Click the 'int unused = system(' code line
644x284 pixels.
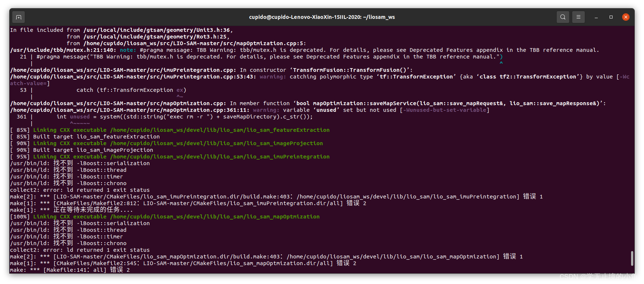[x=185, y=117]
